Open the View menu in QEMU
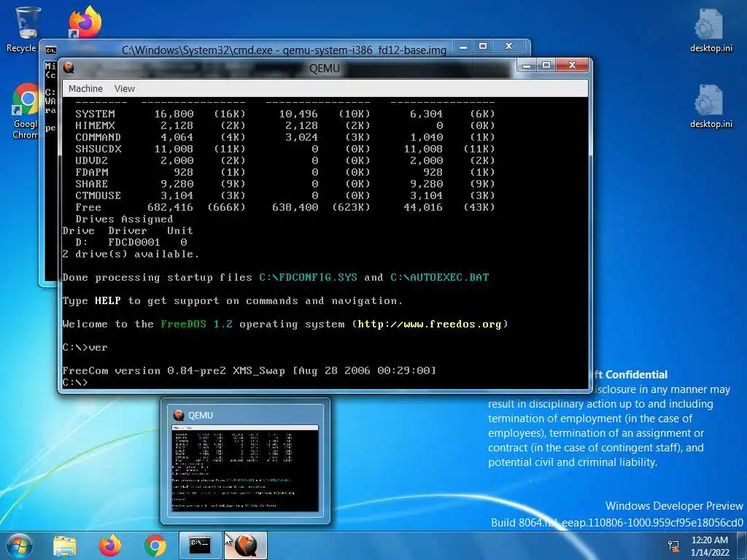The width and height of the screenshot is (747, 560). coord(124,88)
